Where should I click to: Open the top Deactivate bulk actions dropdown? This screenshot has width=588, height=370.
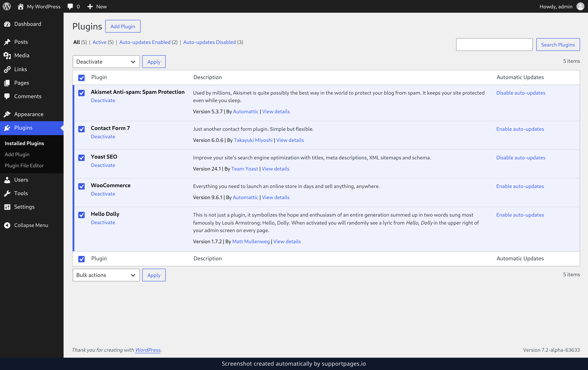tap(106, 62)
